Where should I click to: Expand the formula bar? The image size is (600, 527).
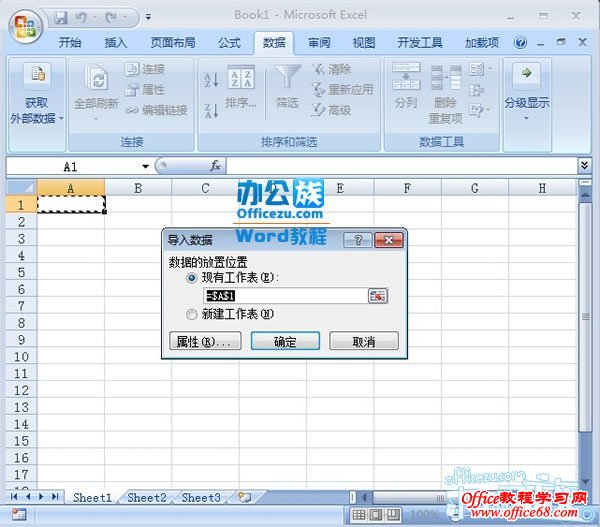pos(584,166)
